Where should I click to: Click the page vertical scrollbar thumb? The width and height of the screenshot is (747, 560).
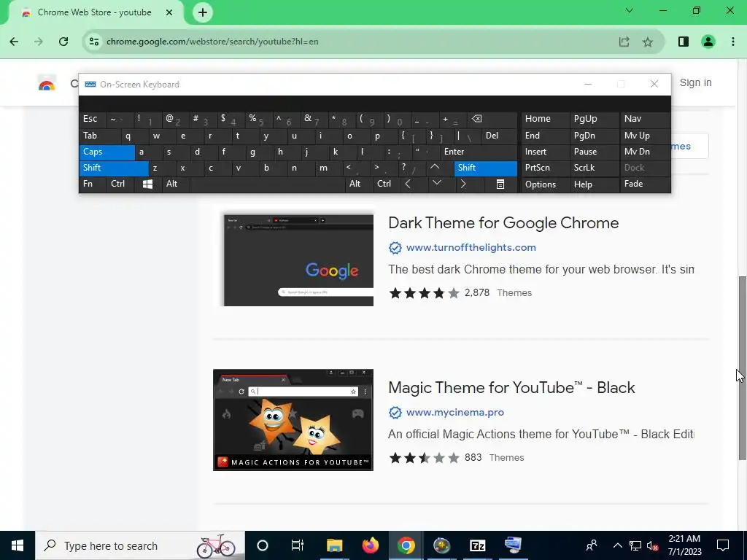pos(742,367)
